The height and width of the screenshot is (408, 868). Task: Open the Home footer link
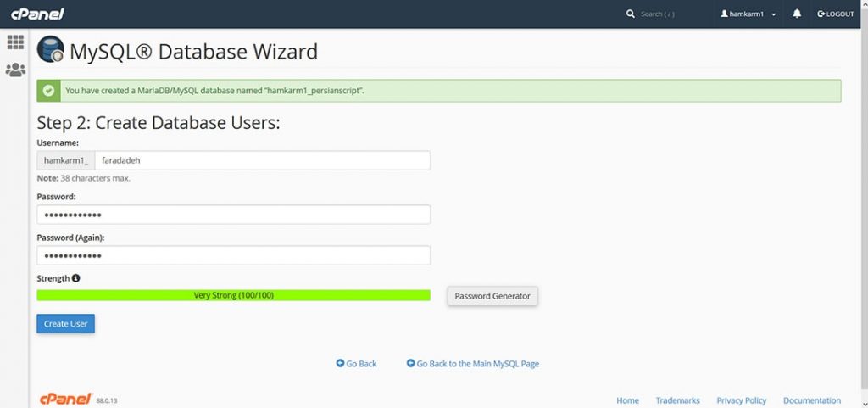628,400
